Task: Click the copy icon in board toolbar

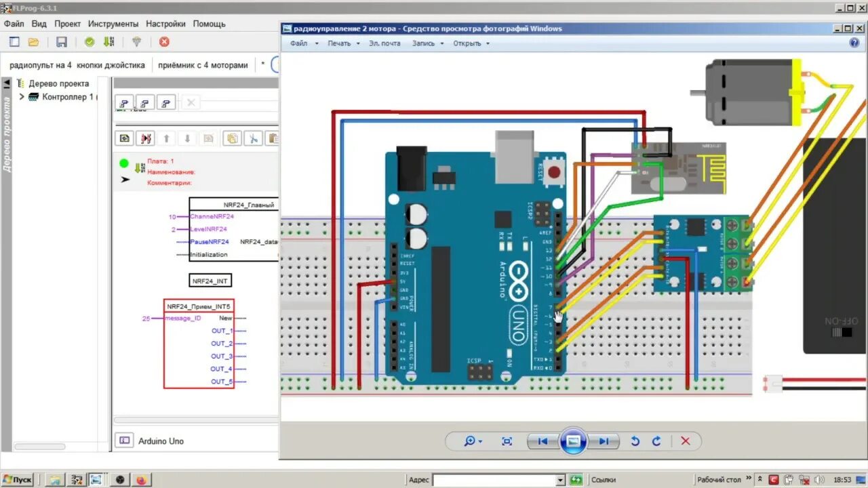Action: pyautogui.click(x=232, y=138)
